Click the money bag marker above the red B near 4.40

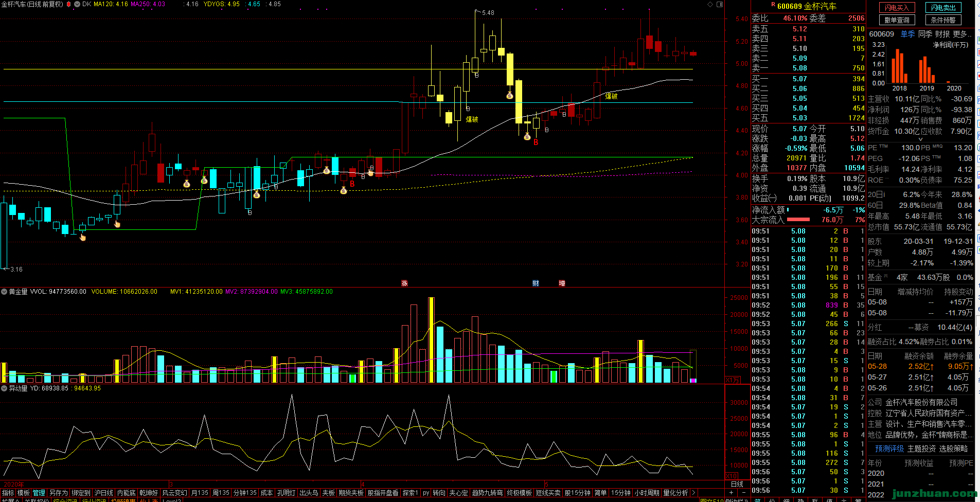pos(527,136)
